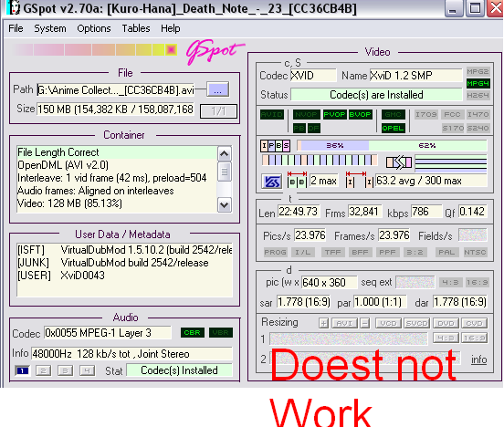
Task: Select the ISFT VirtualDubMod metadata row
Action: tap(124, 250)
